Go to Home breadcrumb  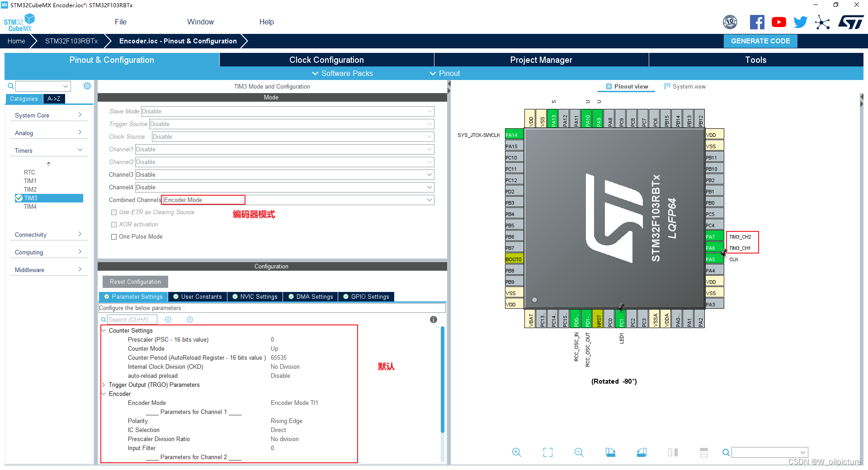[x=16, y=41]
